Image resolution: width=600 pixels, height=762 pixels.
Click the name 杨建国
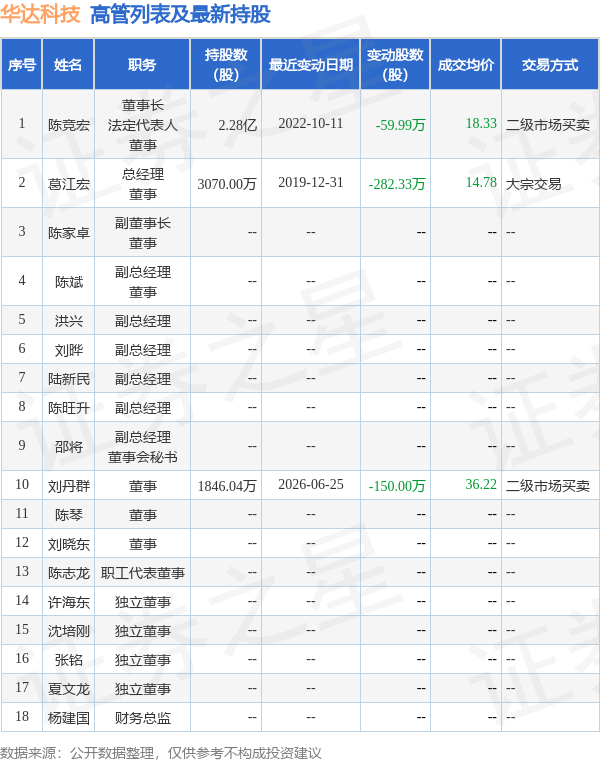pos(69,718)
